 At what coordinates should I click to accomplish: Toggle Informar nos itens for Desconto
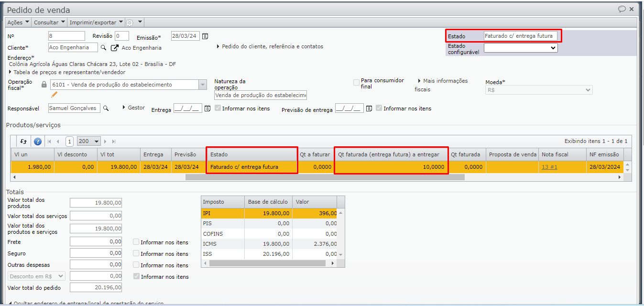(x=136, y=276)
